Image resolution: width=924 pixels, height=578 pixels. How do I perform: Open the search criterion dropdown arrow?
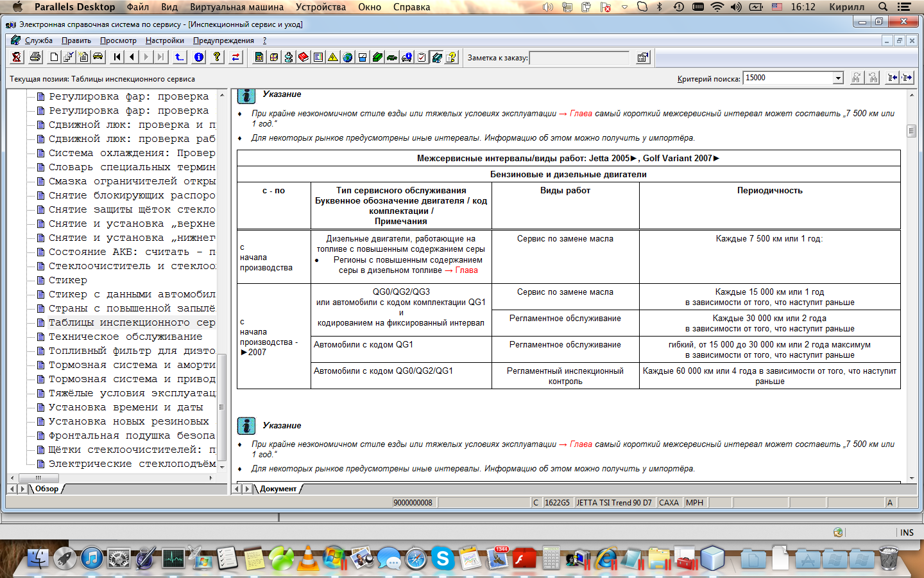[838, 78]
